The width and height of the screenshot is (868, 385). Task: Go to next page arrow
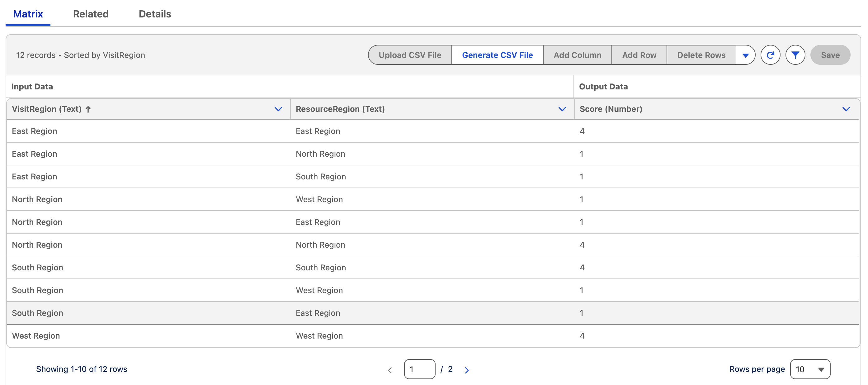[x=467, y=370]
